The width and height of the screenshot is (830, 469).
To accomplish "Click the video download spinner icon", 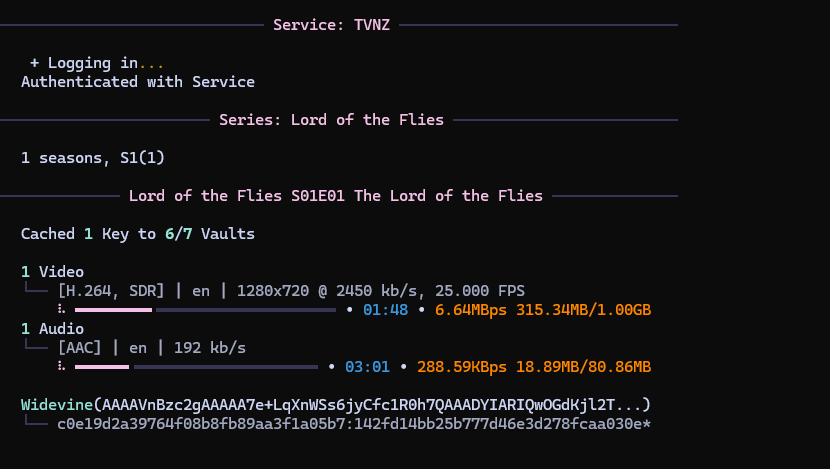I will point(61,309).
